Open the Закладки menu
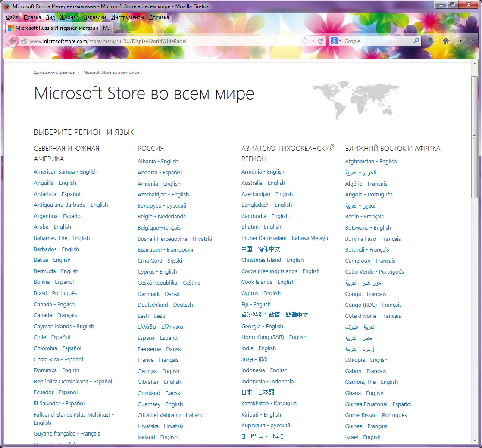The width and height of the screenshot is (482, 448). [x=95, y=17]
